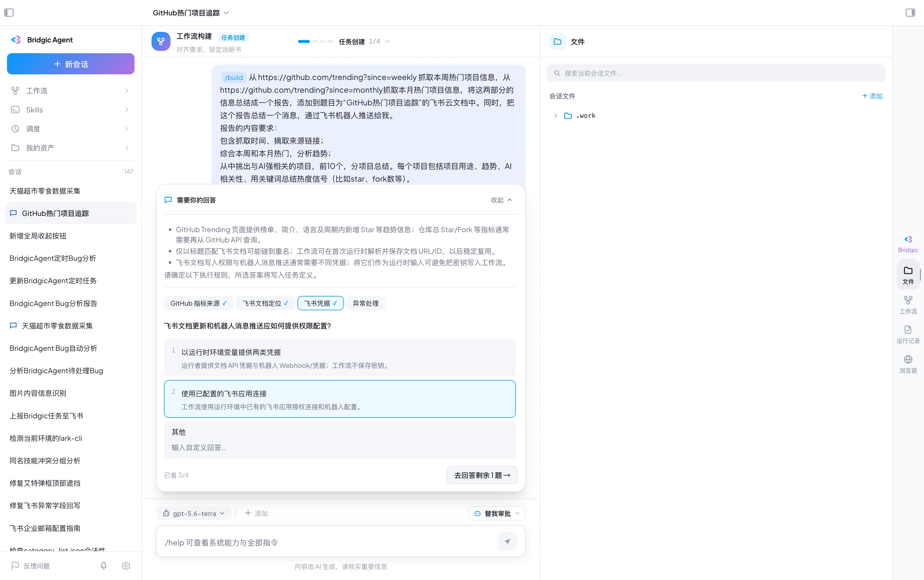Click the send message arrow icon
This screenshot has height=580, width=924.
point(507,541)
